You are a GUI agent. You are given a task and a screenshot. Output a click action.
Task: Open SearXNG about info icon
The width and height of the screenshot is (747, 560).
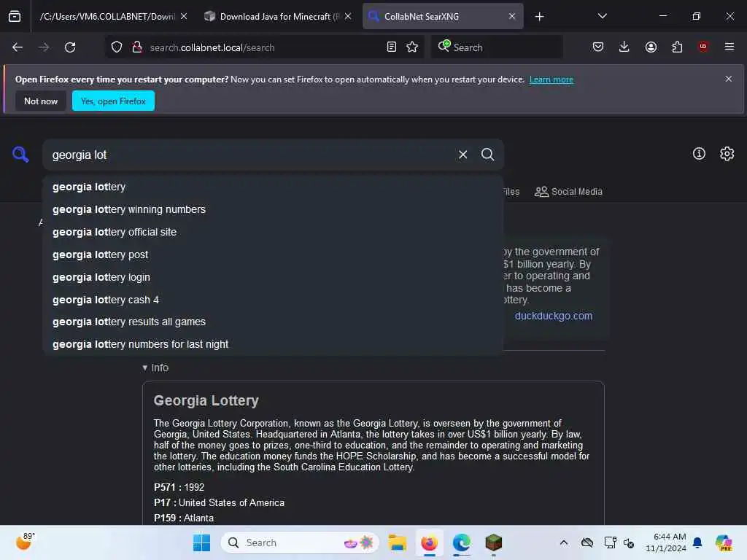pos(699,154)
